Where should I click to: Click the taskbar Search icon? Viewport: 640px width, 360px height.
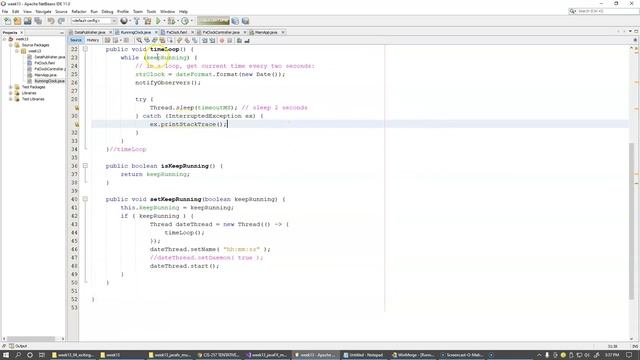click(18, 355)
